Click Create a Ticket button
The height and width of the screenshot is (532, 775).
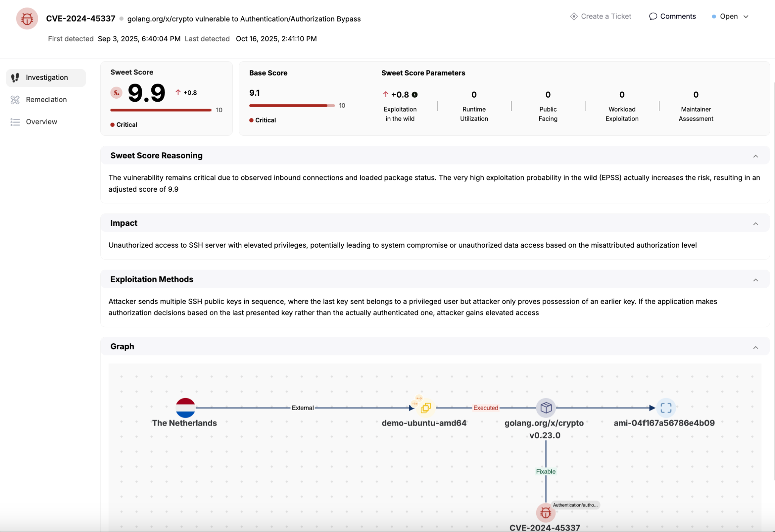click(601, 16)
